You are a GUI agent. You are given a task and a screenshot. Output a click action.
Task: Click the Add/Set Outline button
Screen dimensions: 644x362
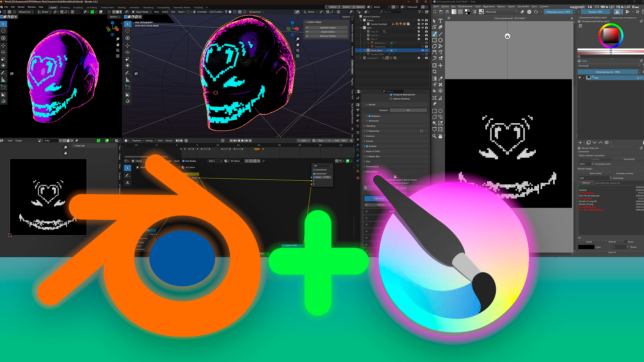tap(326, 28)
